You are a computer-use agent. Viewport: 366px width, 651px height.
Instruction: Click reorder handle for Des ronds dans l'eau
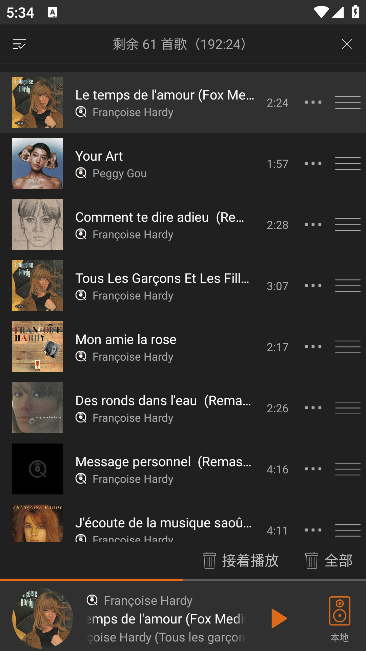(348, 408)
